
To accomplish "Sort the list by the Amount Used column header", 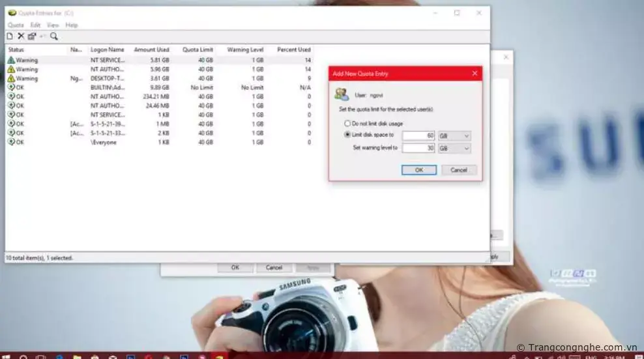I will [151, 50].
